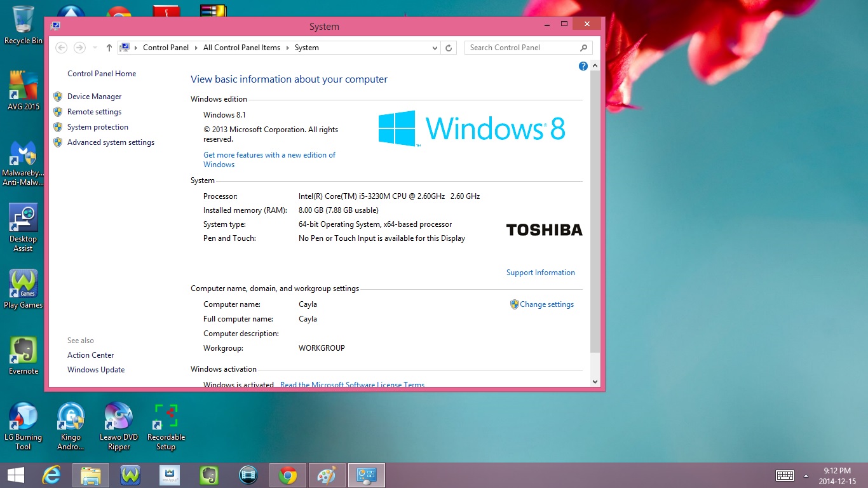Go back with the Back arrow
Viewport: 868px width, 488px height.
[x=61, y=48]
